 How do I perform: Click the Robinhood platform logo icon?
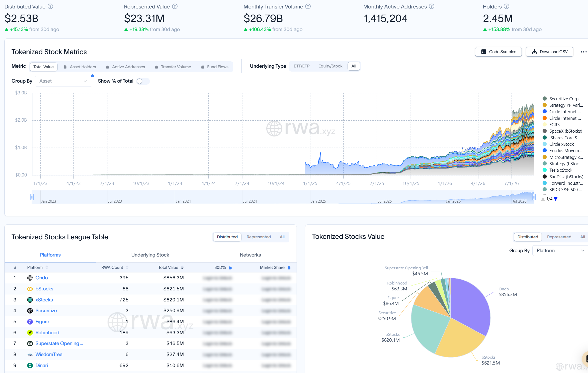[x=30, y=333]
